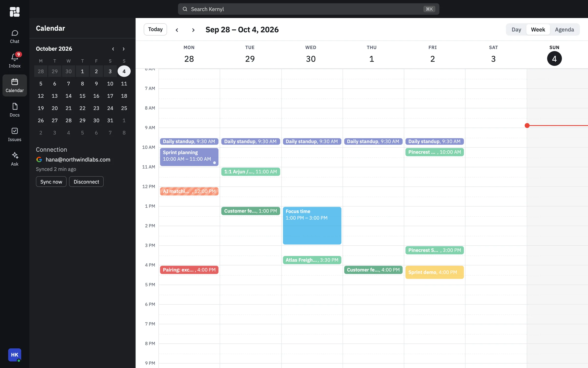Click the hana@northwindlabs.com account
This screenshot has height=368, width=588.
[x=78, y=159]
